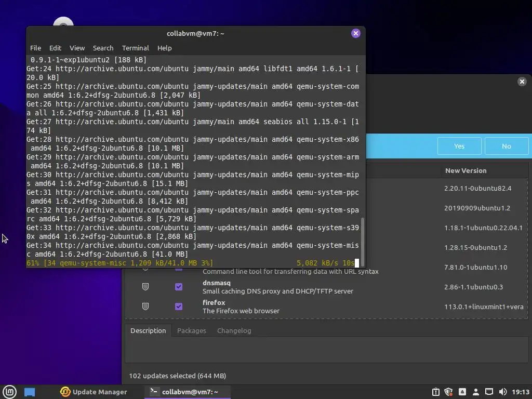532x399 pixels.
Task: Click the terminal vertical scrollbar handle
Action: (362, 242)
